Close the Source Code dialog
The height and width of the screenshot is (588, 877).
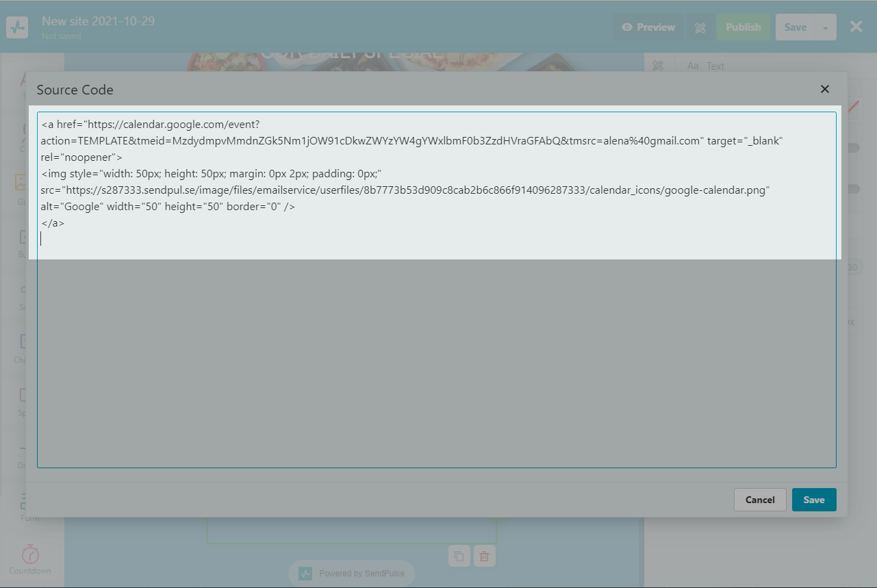point(824,89)
